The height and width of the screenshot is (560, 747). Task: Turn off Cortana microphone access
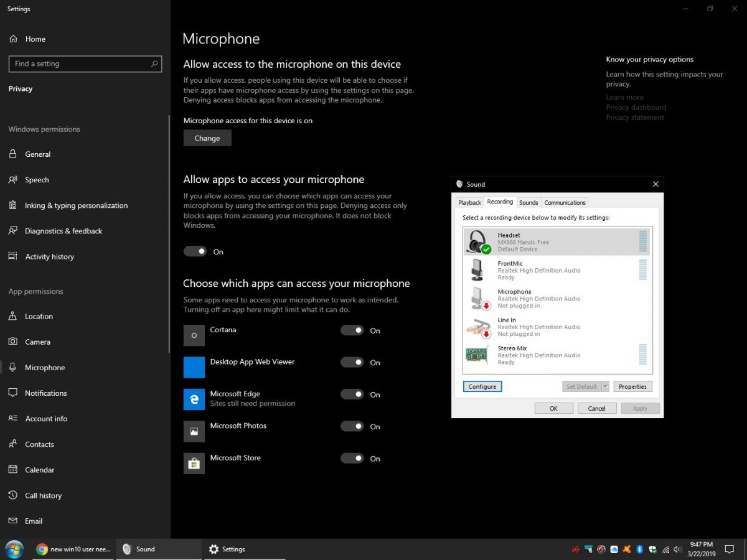click(352, 330)
